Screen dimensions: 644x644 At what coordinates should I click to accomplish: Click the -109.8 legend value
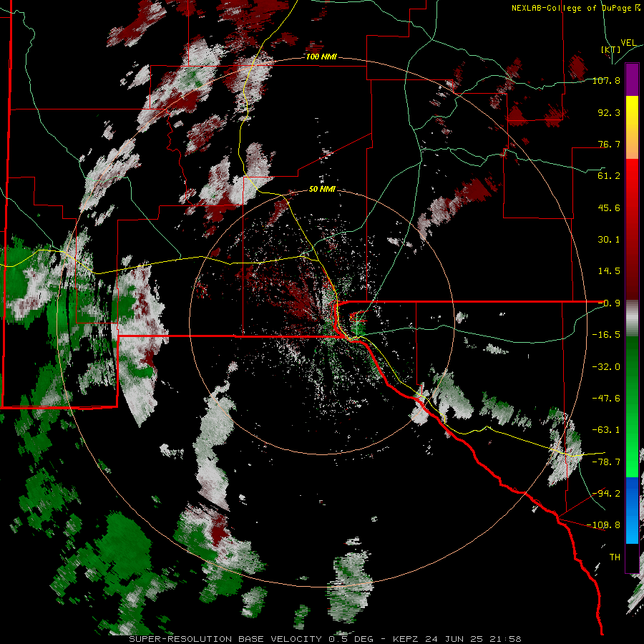pos(603,525)
